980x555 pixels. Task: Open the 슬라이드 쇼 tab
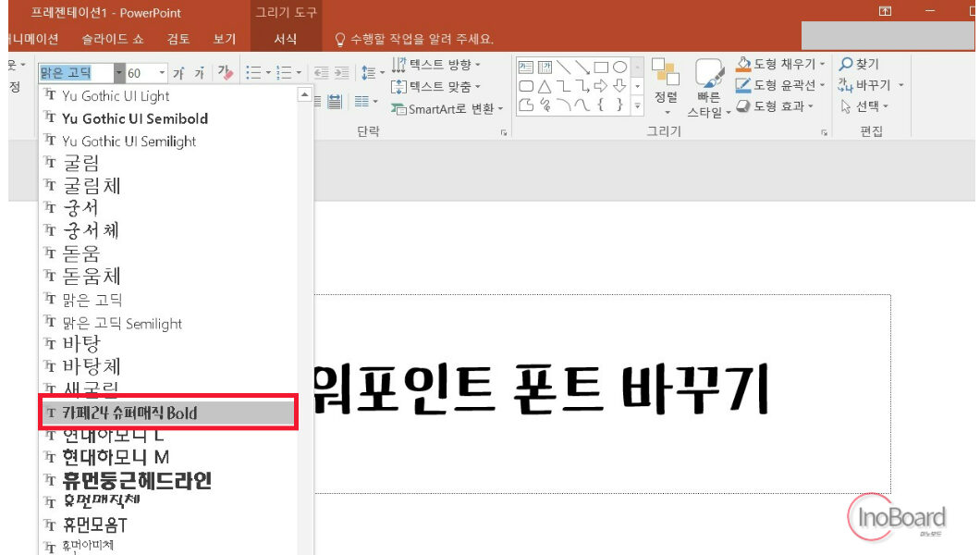click(113, 39)
